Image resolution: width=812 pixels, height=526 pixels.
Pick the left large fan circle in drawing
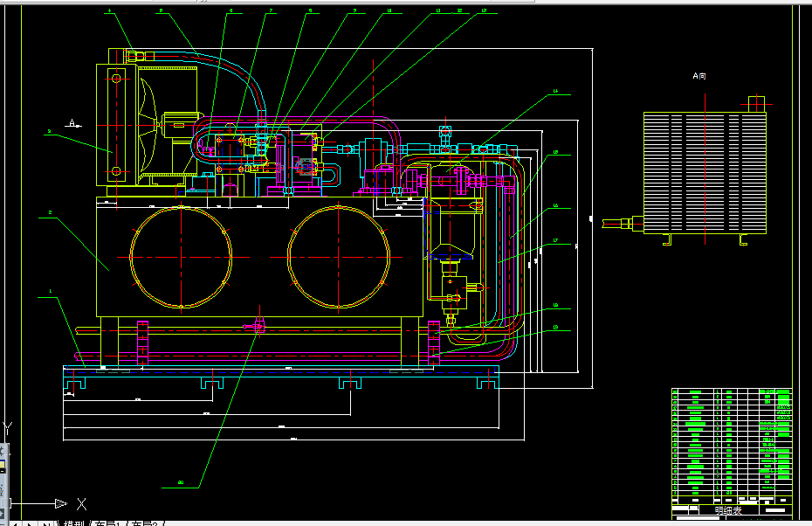tap(181, 257)
